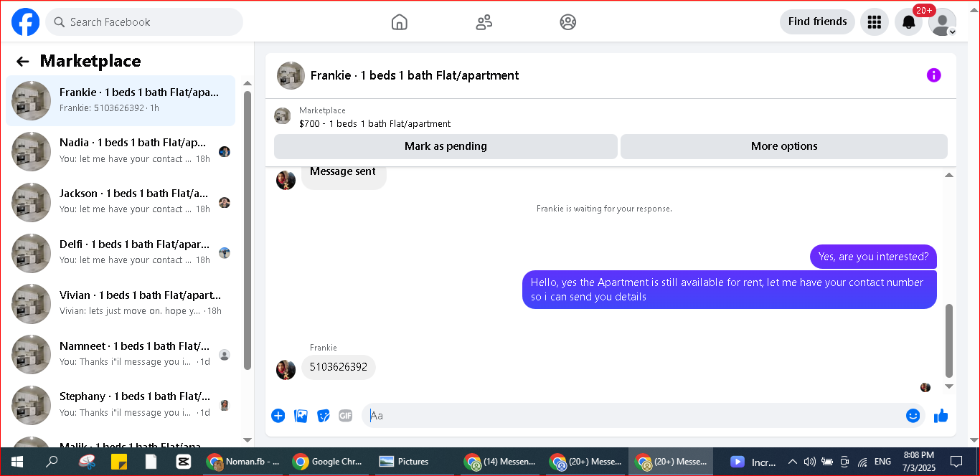Open the clock showing 8:08 PM
Image resolution: width=980 pixels, height=476 pixels.
[x=919, y=462]
